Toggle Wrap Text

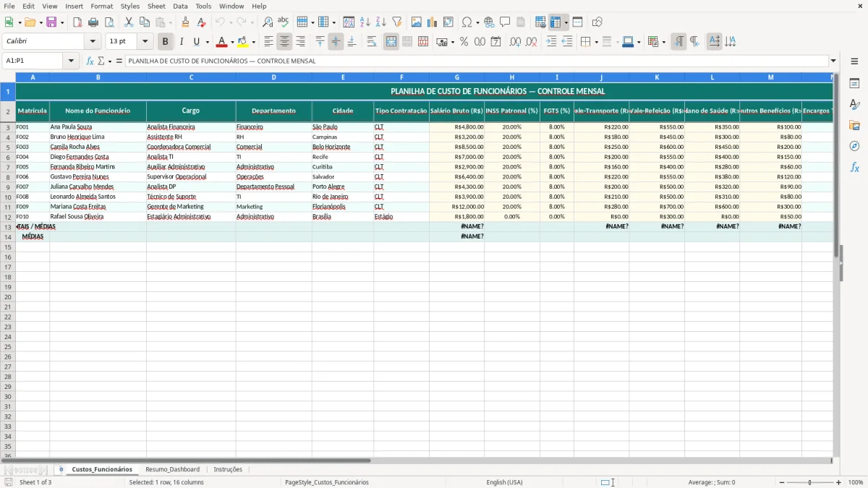coord(372,42)
